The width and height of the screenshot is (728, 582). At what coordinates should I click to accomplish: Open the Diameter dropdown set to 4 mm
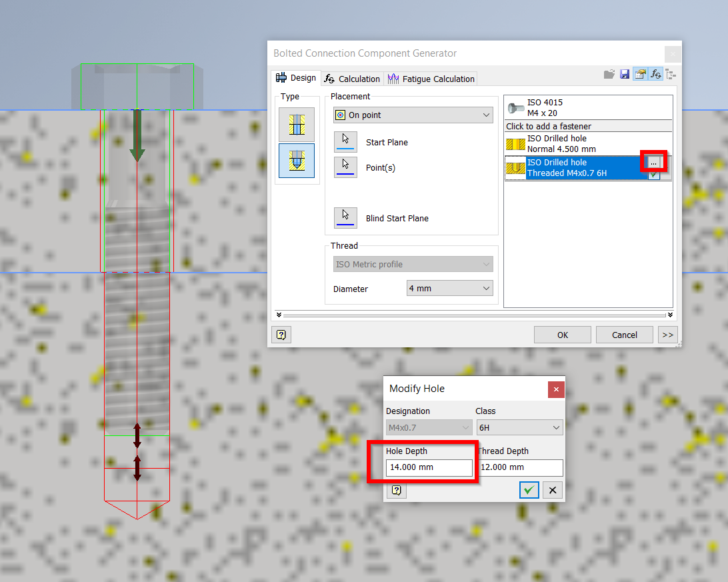tap(449, 288)
